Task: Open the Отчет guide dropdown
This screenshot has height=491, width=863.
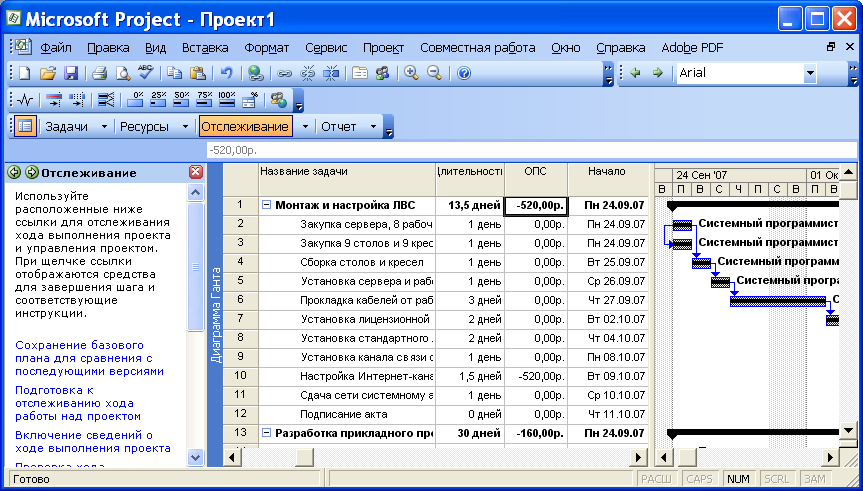Action: point(373,127)
